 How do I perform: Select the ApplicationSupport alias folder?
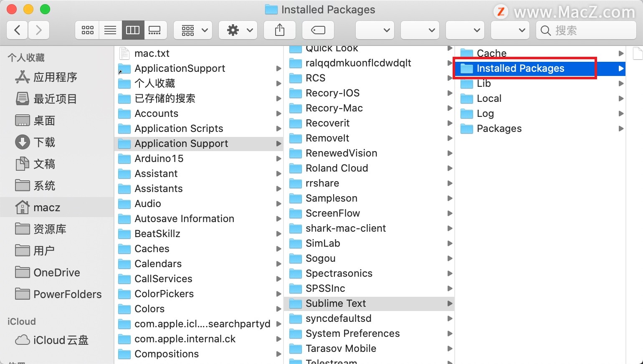click(x=199, y=68)
